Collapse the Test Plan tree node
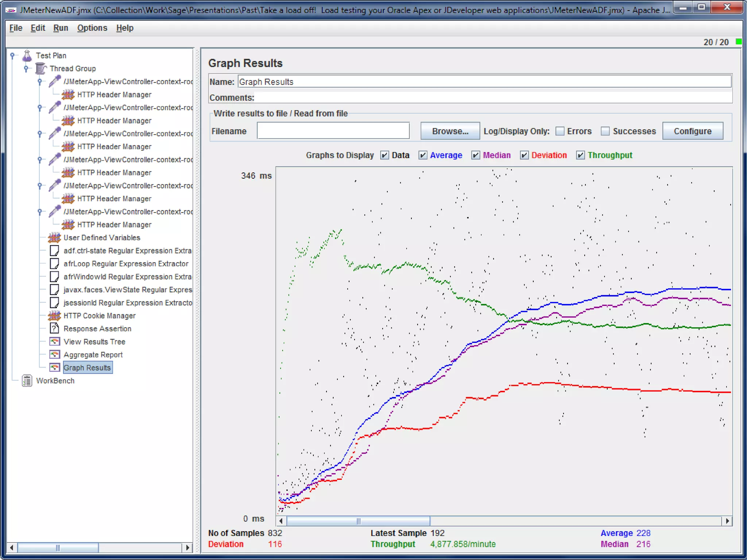747x560 pixels. coord(12,55)
